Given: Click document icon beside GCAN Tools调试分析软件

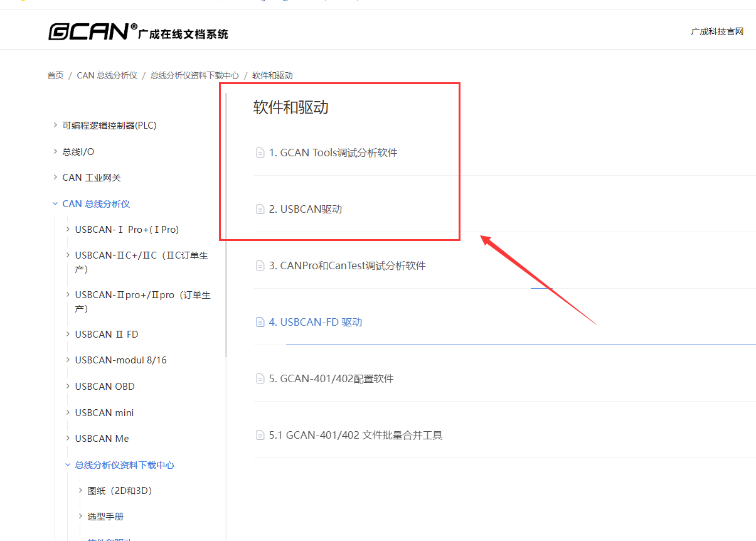Looking at the screenshot, I should click(x=260, y=153).
